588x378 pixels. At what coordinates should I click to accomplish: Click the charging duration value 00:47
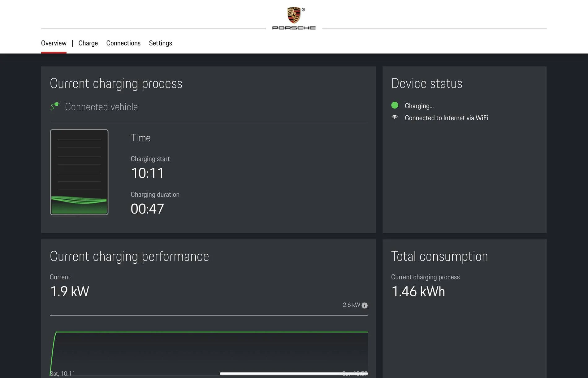click(147, 209)
